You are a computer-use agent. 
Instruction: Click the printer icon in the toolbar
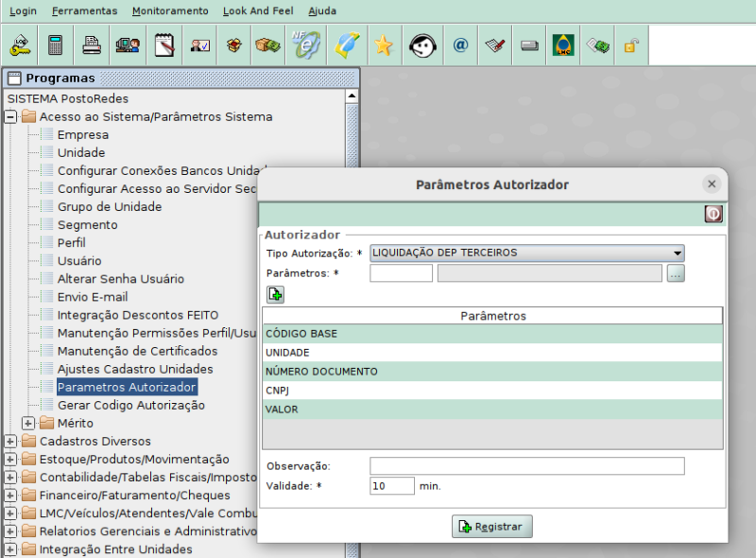(91, 44)
